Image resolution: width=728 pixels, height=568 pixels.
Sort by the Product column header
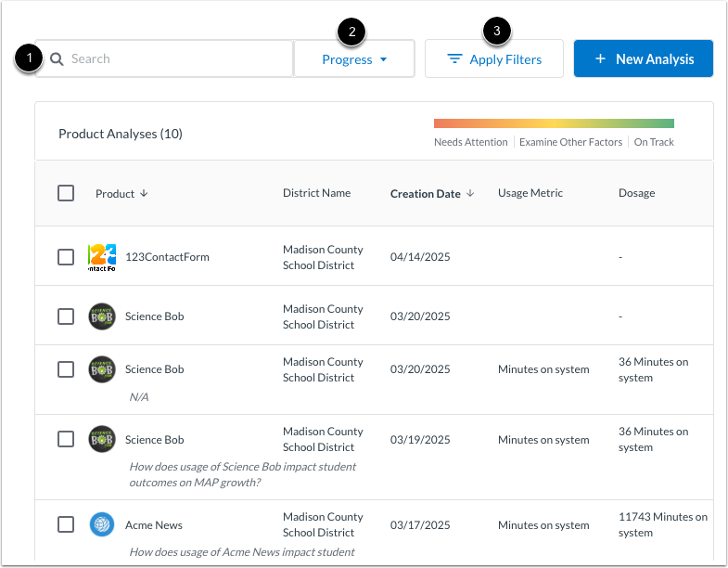tap(115, 194)
